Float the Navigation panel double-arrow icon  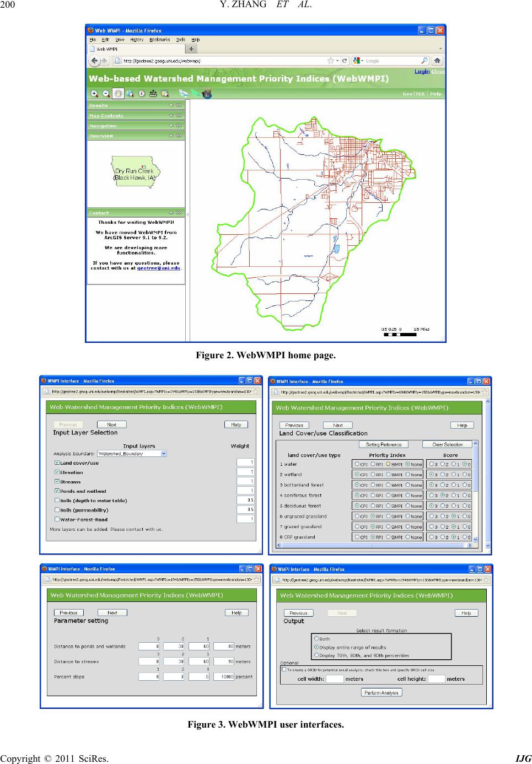179,126
